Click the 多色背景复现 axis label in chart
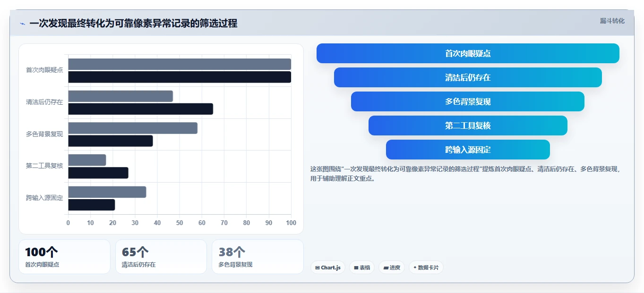 tap(44, 134)
